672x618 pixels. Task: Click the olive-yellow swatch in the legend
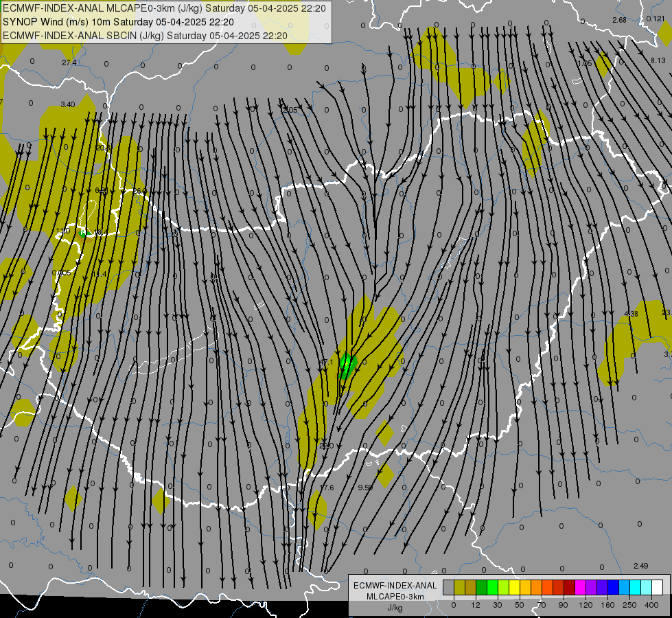(460, 587)
